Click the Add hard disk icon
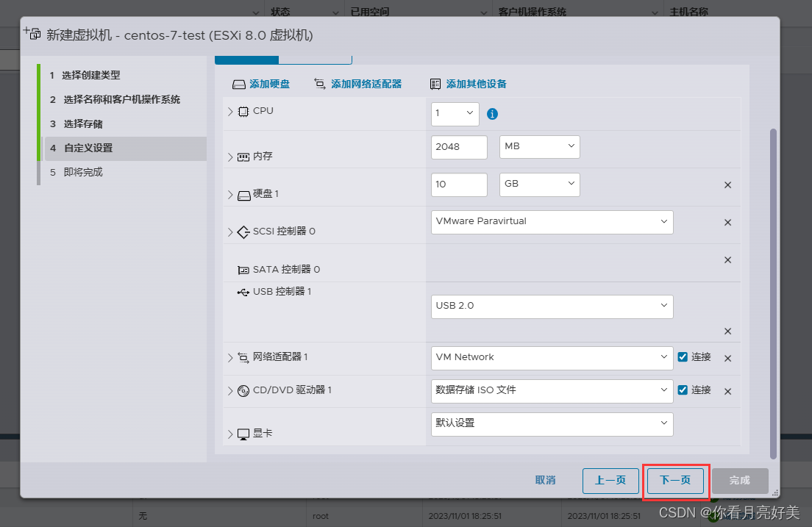 tap(238, 85)
